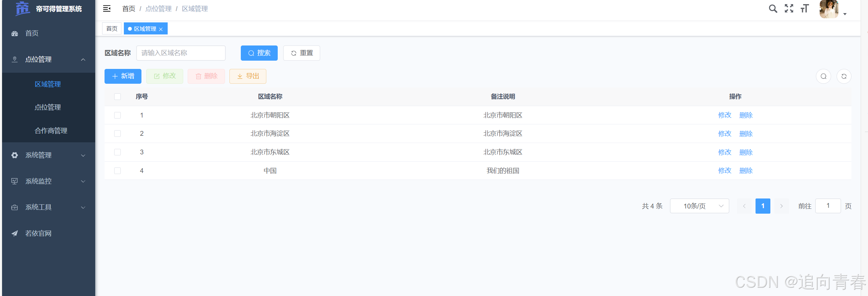Click 修改 for 北京市朝阳区 row
The image size is (868, 296).
724,115
